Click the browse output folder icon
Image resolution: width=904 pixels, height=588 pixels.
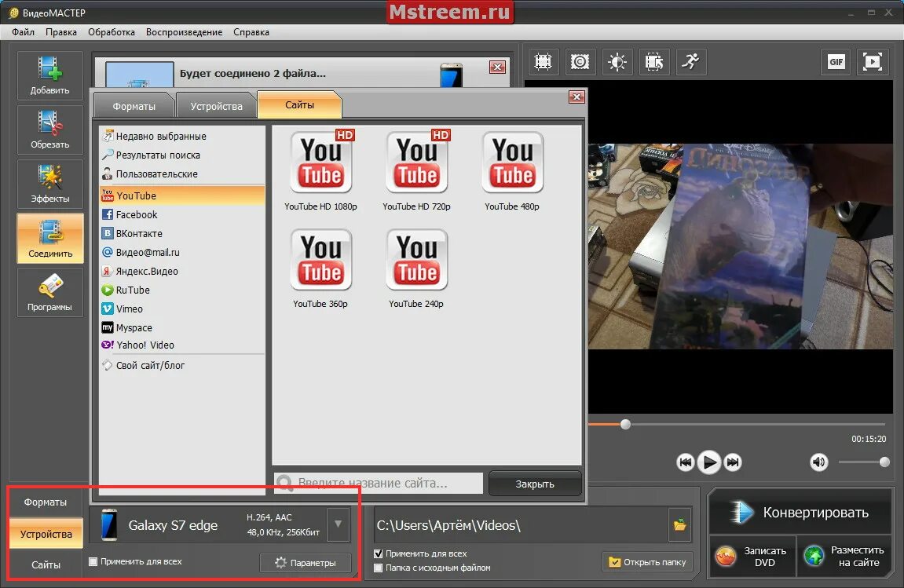[x=679, y=524]
